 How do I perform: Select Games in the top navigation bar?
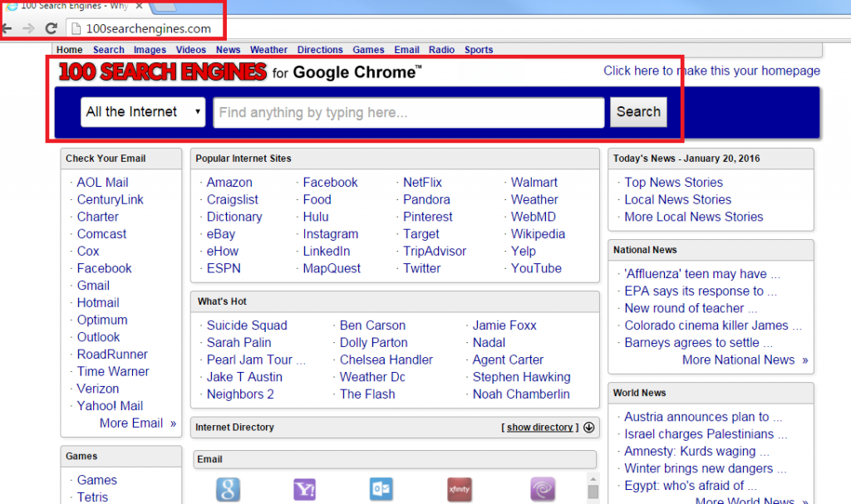pos(368,50)
